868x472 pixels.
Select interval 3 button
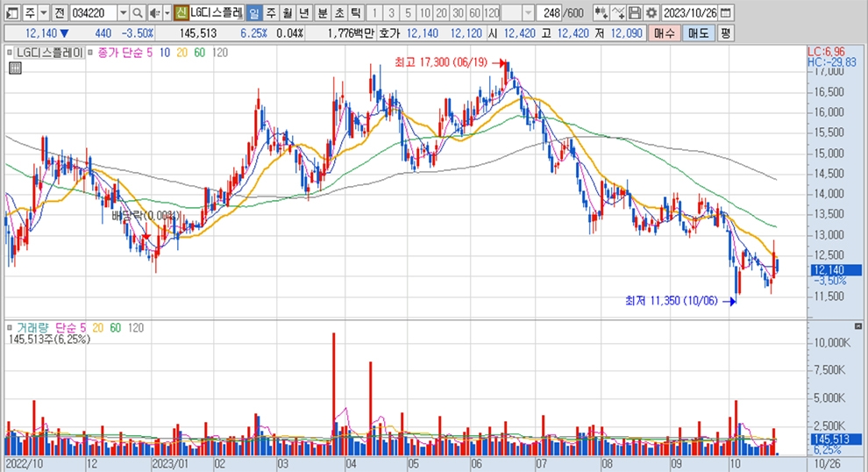coord(391,12)
